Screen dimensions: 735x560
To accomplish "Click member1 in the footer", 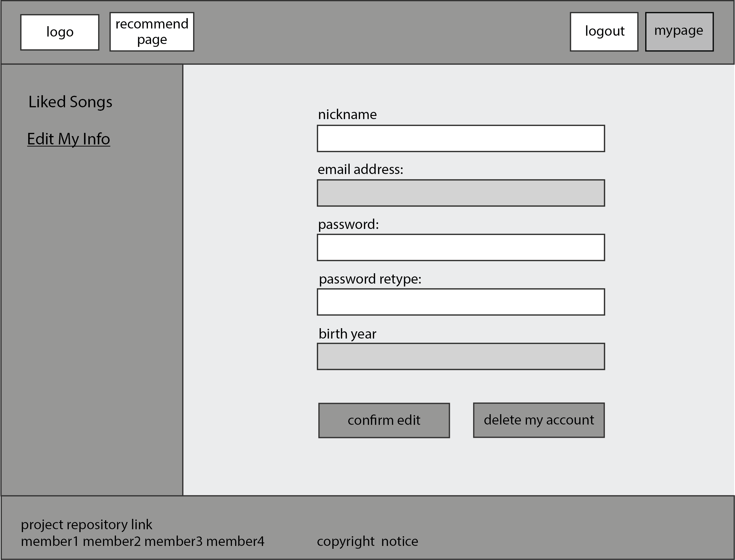I will click(50, 541).
